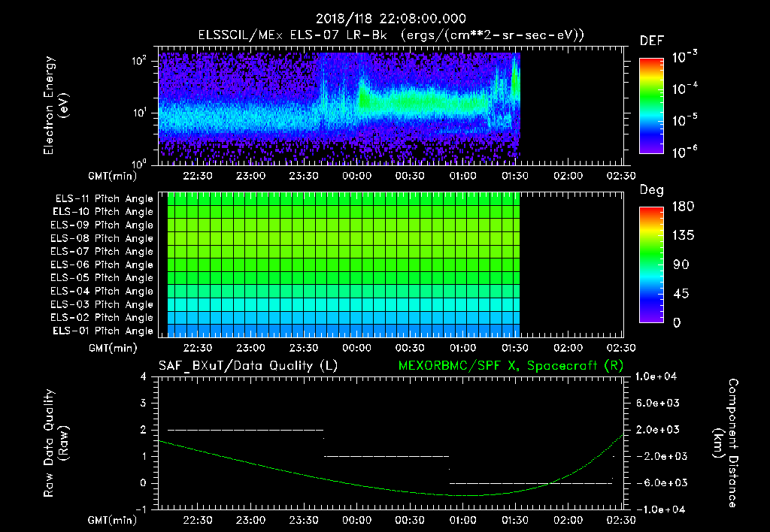This screenshot has height=532, width=770.
Task: Select the ELS-01 Pitch Angle row label
Action: [x=103, y=331]
